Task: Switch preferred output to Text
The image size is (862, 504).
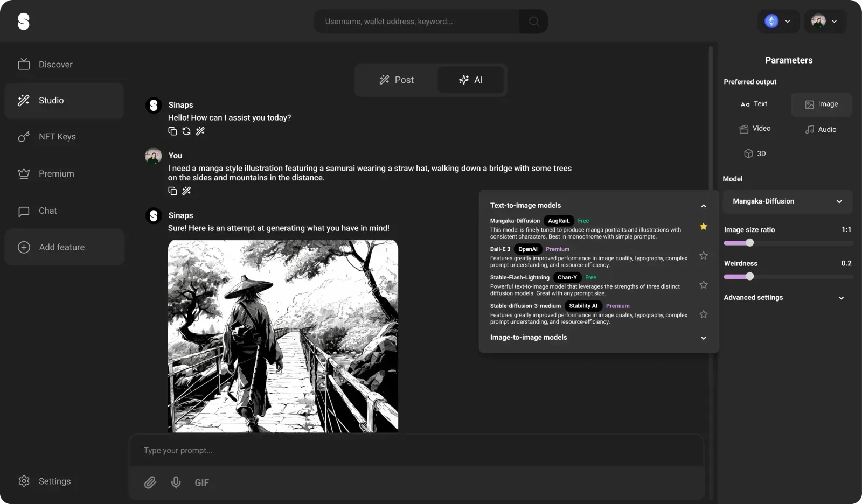Action: click(x=754, y=104)
